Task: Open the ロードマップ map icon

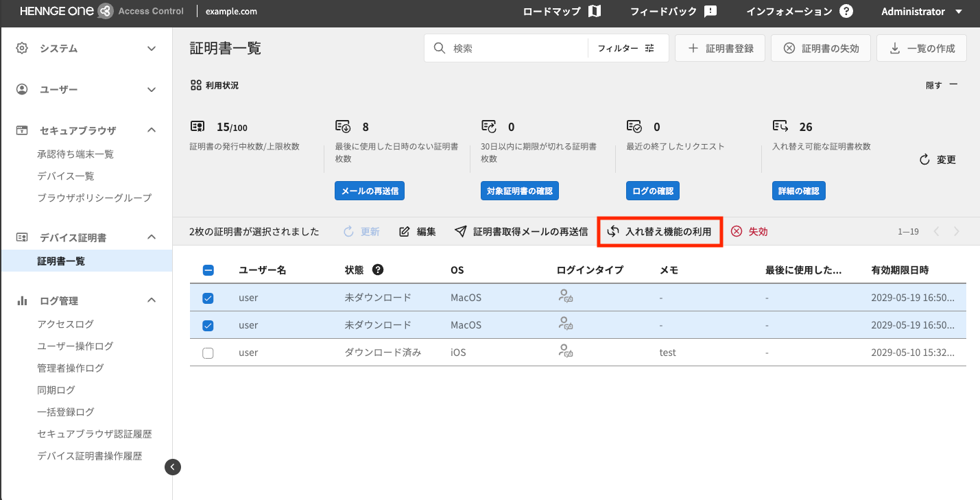Action: pyautogui.click(x=595, y=12)
